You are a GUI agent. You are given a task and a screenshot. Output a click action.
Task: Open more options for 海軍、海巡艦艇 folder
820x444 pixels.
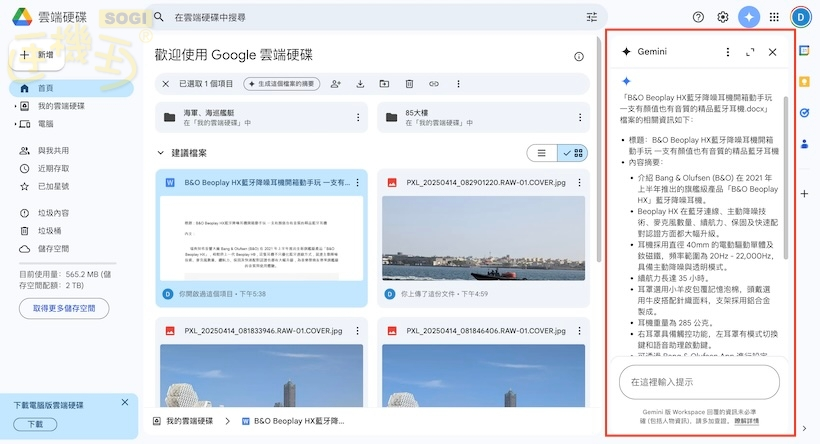[x=358, y=117]
